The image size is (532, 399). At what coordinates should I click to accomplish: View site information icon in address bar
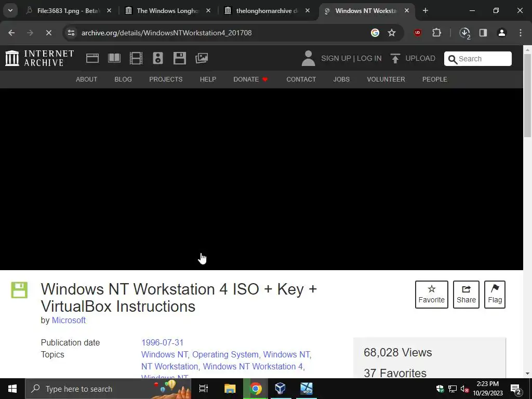click(x=71, y=33)
